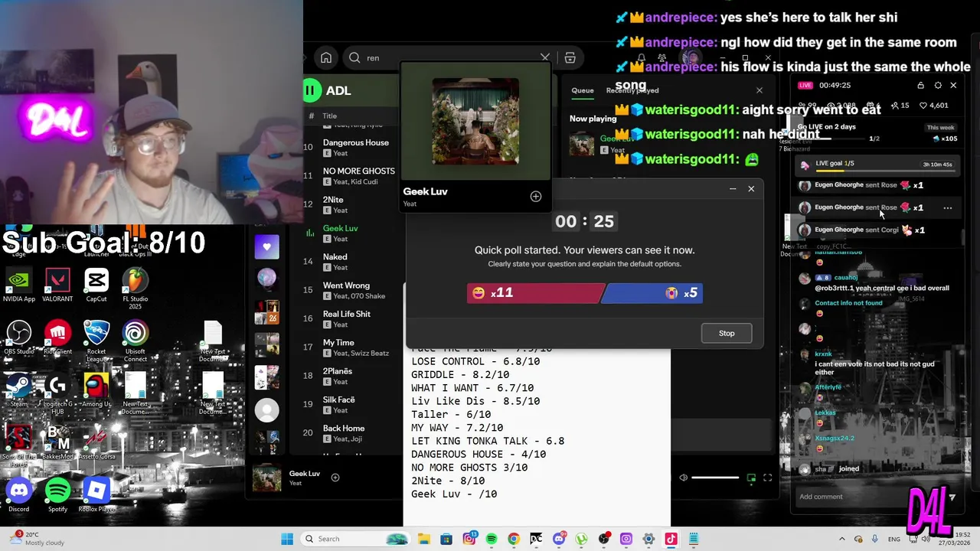Mute the Spotify volume icon
Image resolution: width=980 pixels, height=551 pixels.
click(x=683, y=478)
